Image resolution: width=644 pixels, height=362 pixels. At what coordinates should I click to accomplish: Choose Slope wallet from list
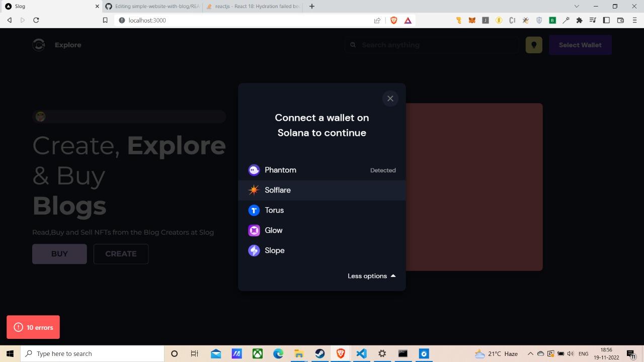322,250
